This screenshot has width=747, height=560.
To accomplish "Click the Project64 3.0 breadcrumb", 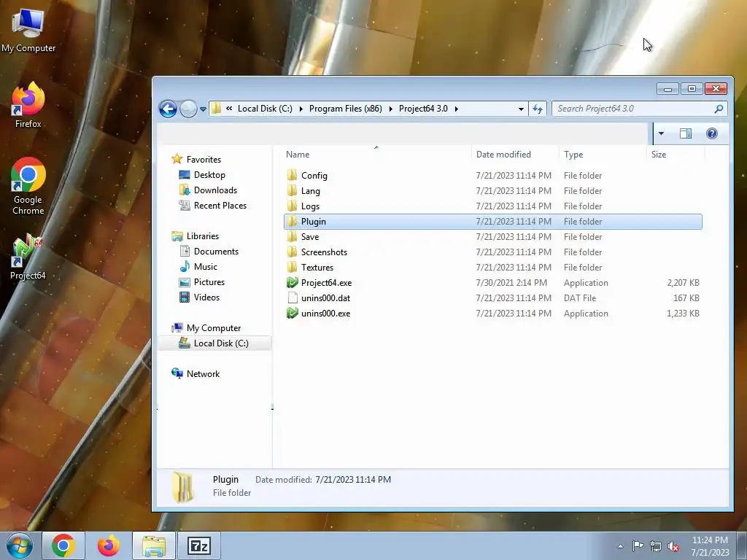I will click(x=423, y=109).
